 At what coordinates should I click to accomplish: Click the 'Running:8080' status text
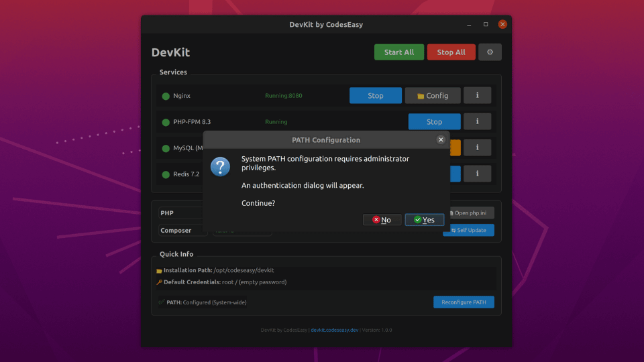[283, 96]
